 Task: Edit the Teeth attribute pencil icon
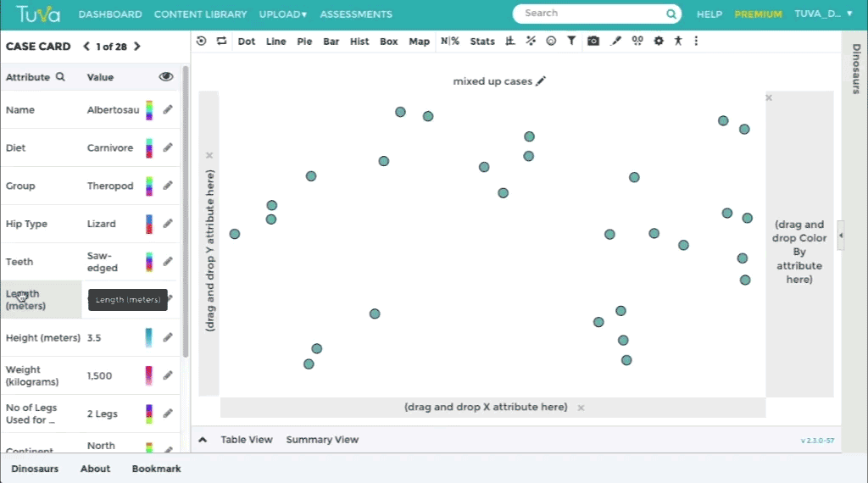[168, 261]
